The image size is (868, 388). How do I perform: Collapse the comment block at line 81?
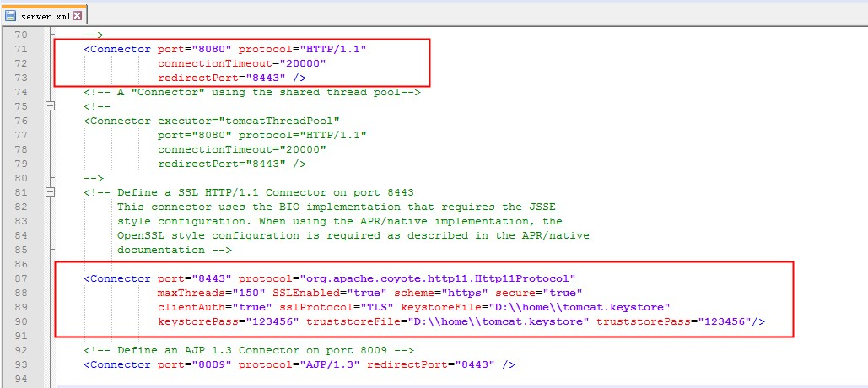coord(51,192)
